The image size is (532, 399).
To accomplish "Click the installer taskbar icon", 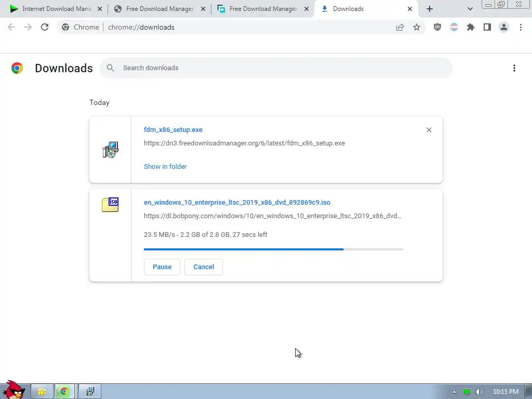I will (x=90, y=392).
